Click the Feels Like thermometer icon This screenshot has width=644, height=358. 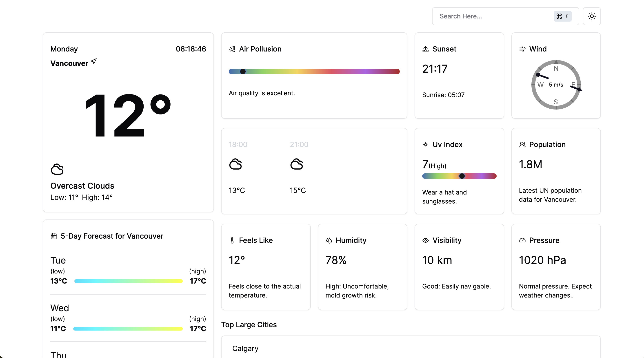(x=232, y=240)
